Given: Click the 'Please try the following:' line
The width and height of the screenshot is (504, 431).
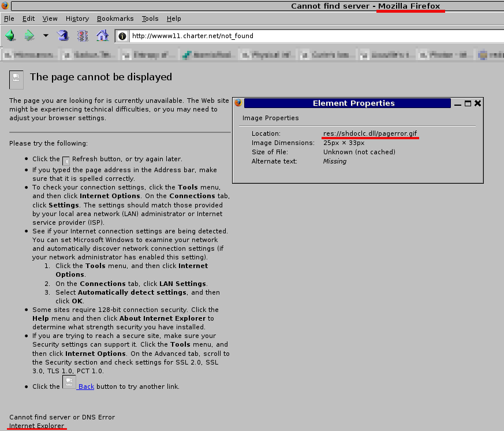Looking at the screenshot, I should pos(48,143).
